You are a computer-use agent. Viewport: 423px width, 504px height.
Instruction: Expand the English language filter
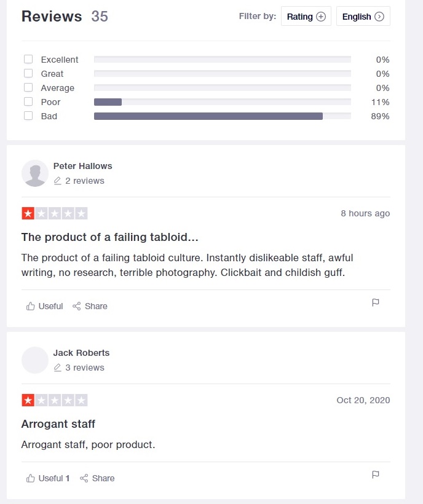[x=363, y=17]
